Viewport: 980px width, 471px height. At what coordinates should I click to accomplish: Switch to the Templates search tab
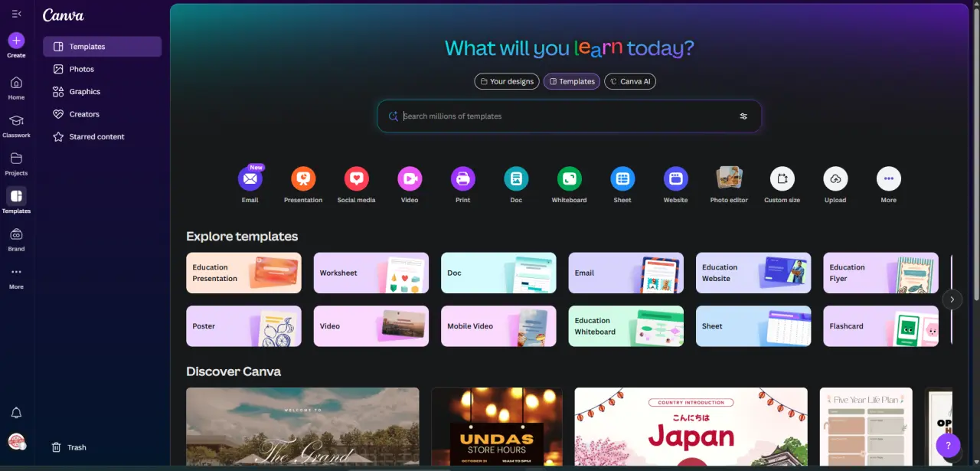click(572, 81)
